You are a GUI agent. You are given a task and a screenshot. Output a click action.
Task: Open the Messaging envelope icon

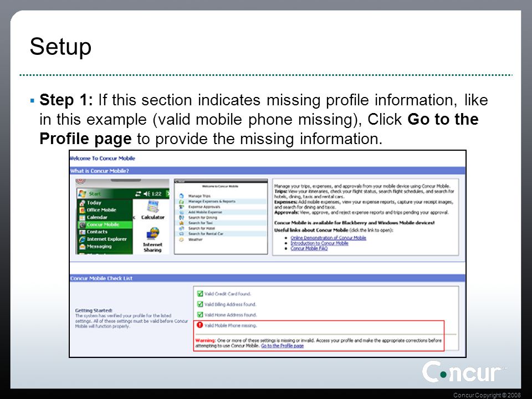(82, 247)
